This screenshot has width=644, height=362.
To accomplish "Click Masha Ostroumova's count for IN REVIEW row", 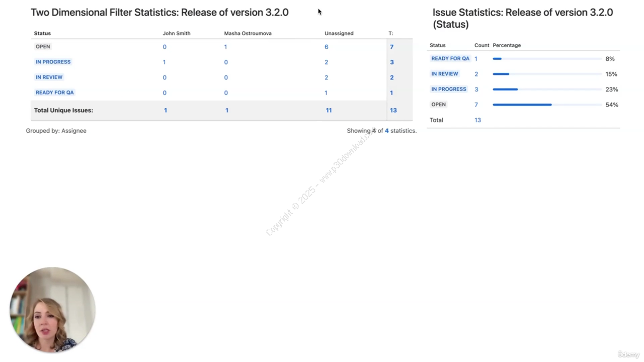I will pos(226,77).
